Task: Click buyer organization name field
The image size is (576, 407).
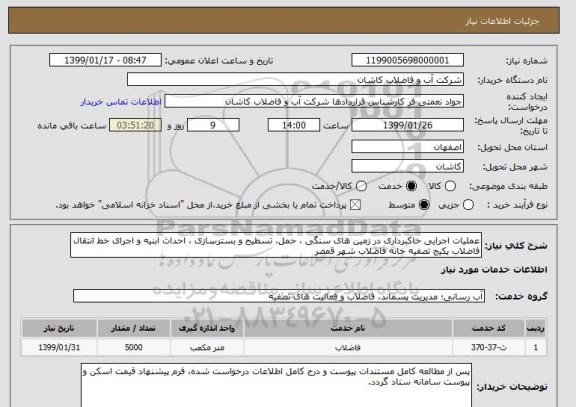Action: [295, 79]
